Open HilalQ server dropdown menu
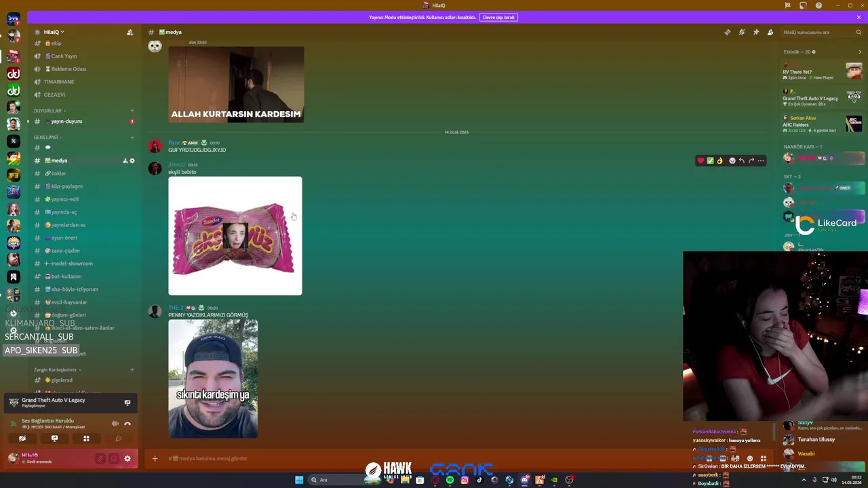 coord(54,32)
